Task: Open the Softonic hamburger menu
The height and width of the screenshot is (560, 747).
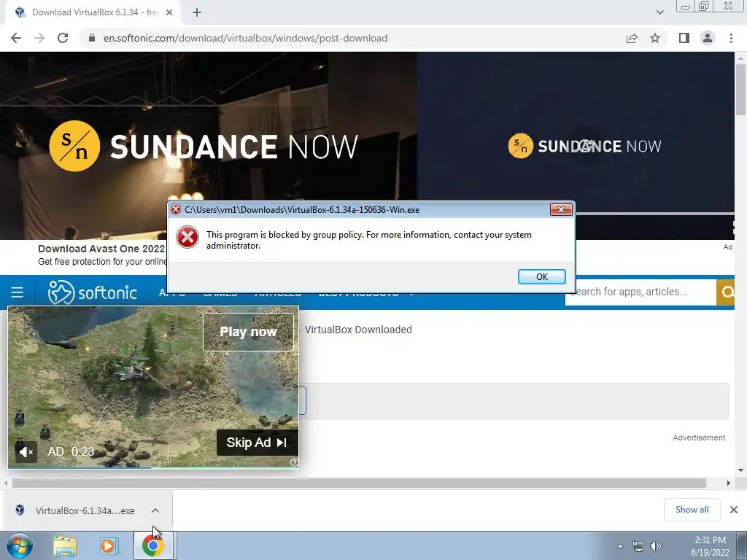Action: 18,292
